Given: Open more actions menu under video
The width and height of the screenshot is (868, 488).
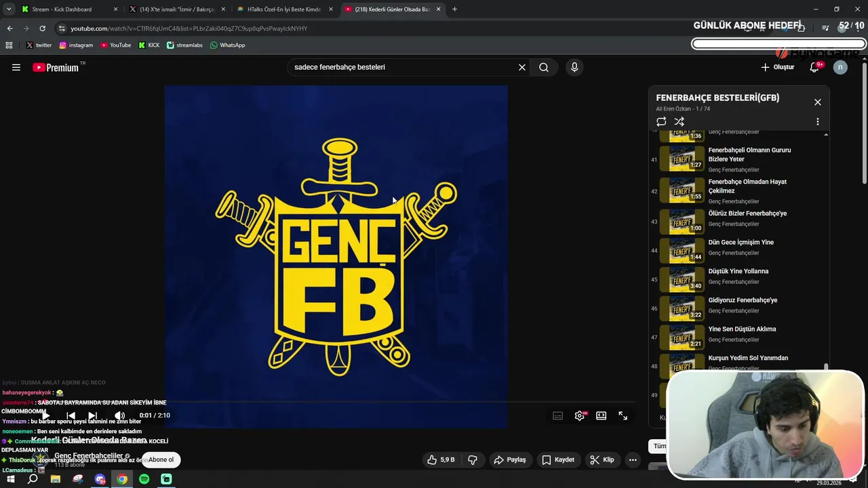Looking at the screenshot, I should pos(633,460).
